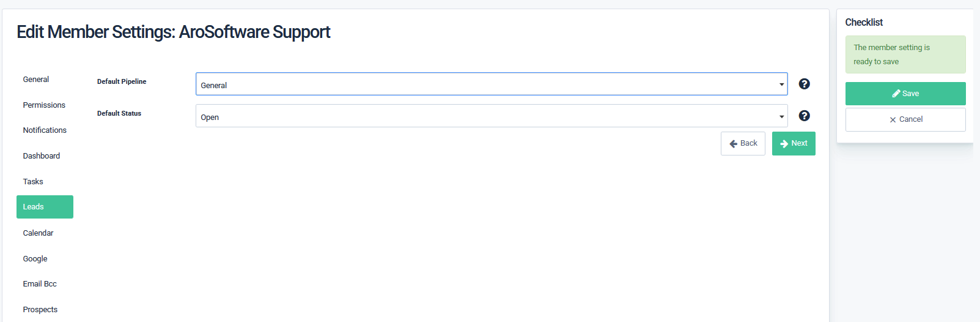
Task: Click the Back button
Action: pos(743,144)
